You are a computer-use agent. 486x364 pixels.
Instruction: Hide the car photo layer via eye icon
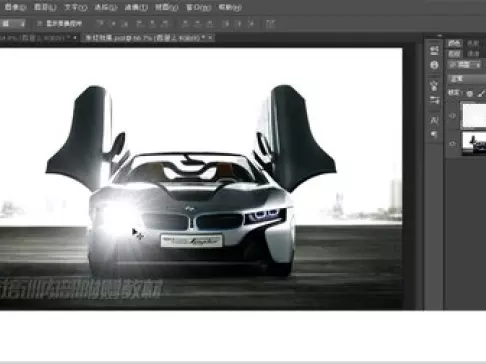[452, 144]
